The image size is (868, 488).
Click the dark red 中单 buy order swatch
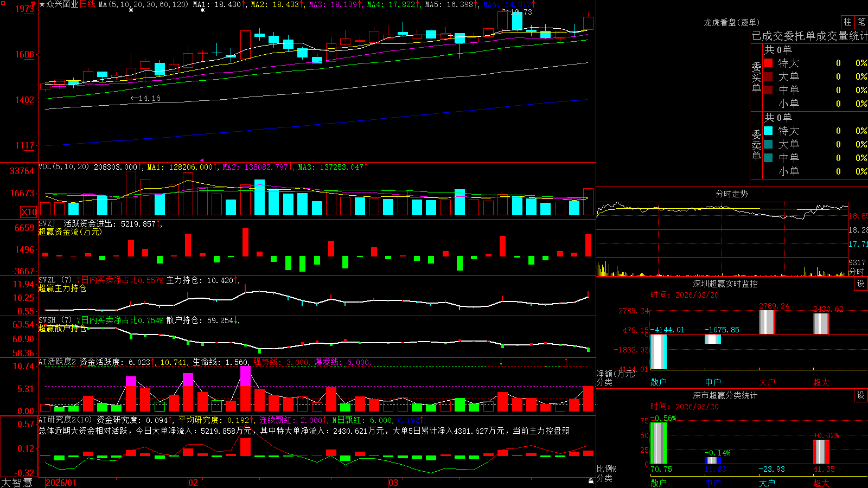(x=768, y=90)
